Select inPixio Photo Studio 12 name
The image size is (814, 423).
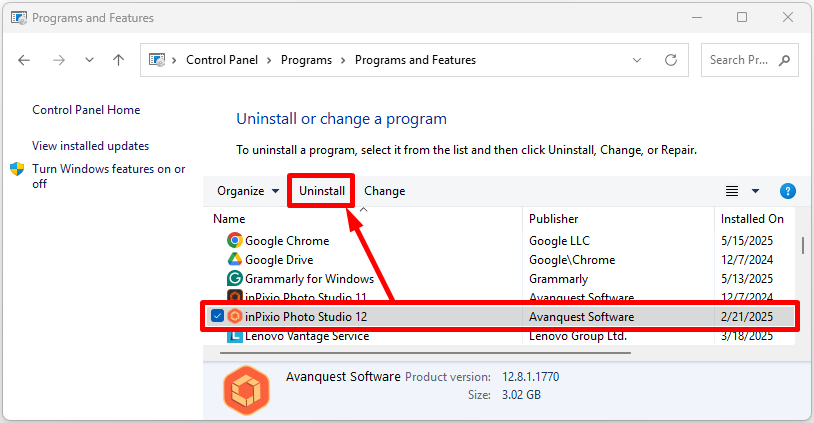pos(306,317)
